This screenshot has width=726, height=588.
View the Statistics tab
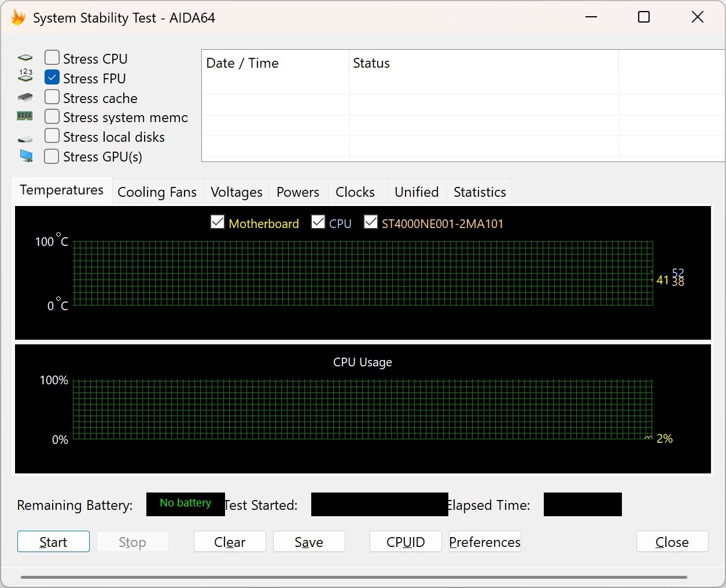[x=480, y=192]
